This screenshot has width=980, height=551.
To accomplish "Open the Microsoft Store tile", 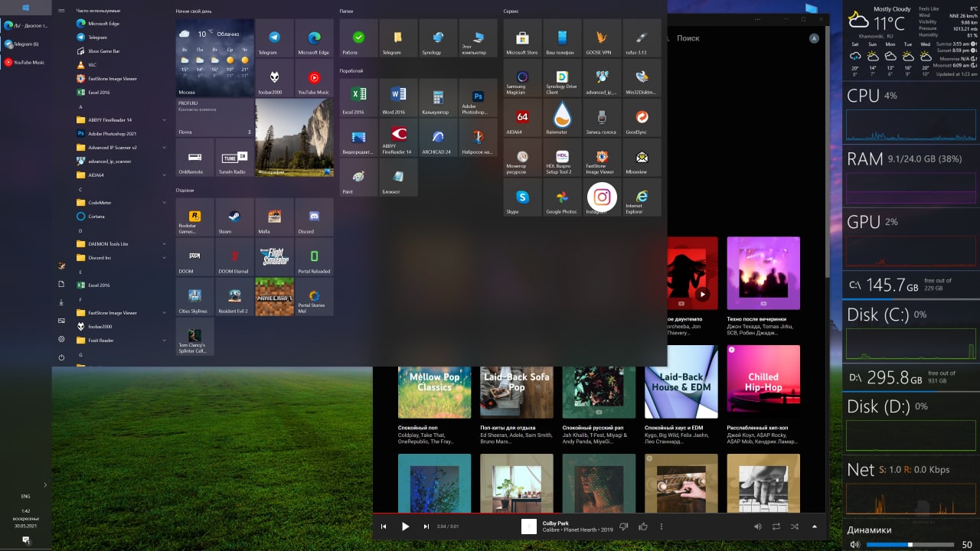I will [x=522, y=38].
